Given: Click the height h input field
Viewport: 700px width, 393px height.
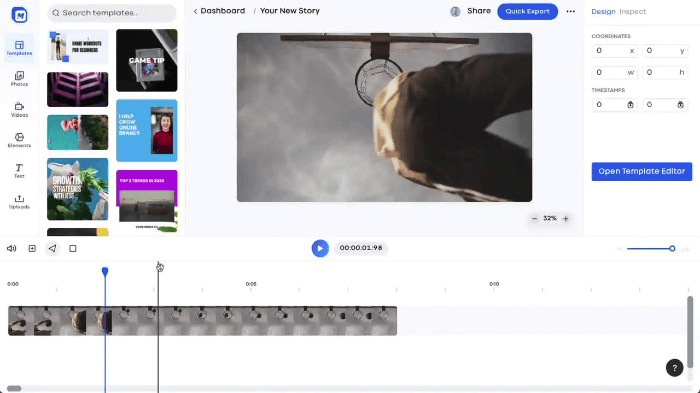Looking at the screenshot, I should [x=665, y=72].
